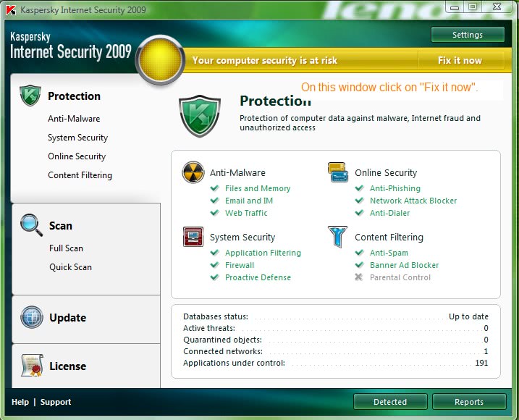
Task: Click the Content Filtering funnel icon
Action: [x=337, y=237]
